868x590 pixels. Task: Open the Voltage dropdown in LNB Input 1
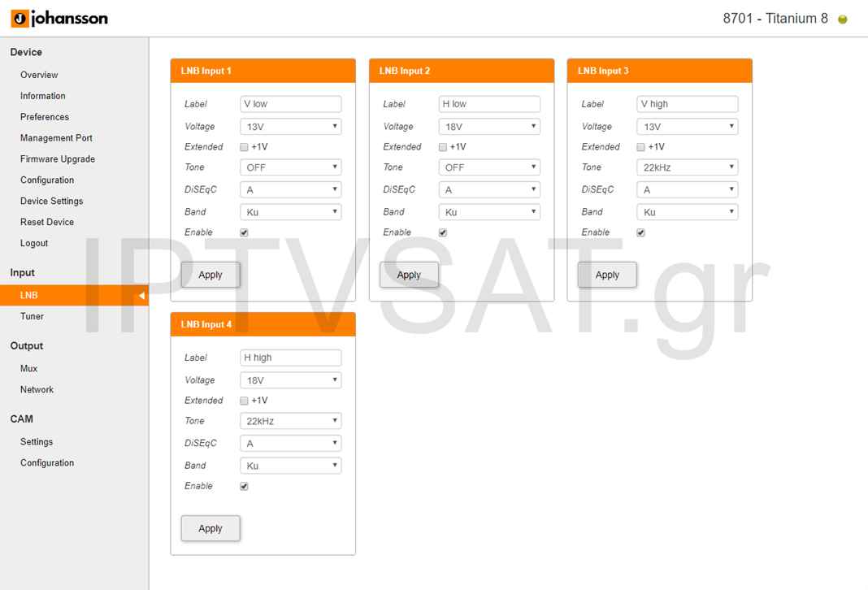290,127
